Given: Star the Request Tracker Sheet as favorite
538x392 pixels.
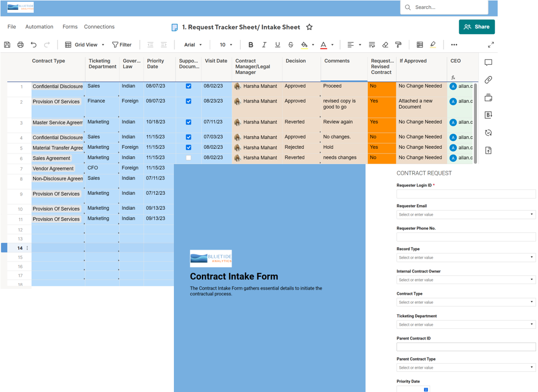Looking at the screenshot, I should [x=309, y=27].
